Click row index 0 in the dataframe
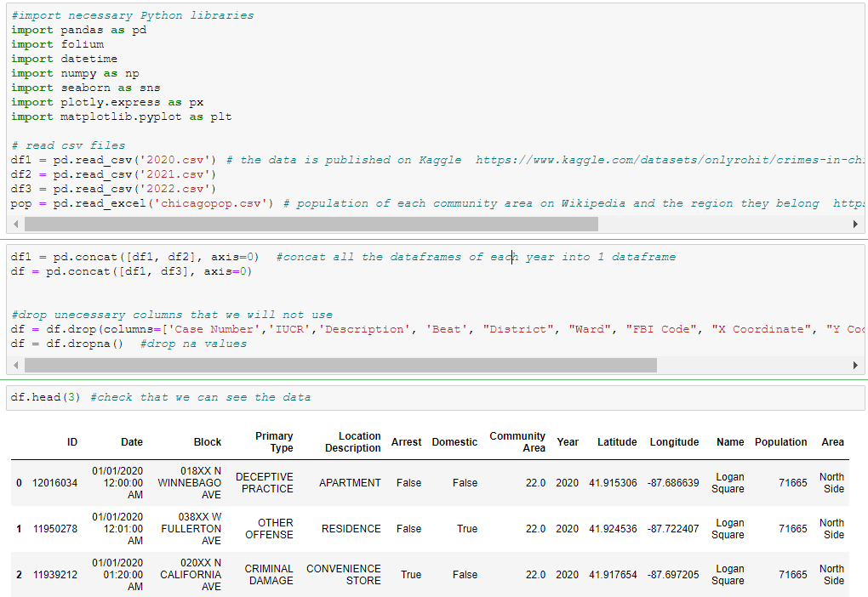Viewport: 868px width, 597px height. [x=19, y=483]
